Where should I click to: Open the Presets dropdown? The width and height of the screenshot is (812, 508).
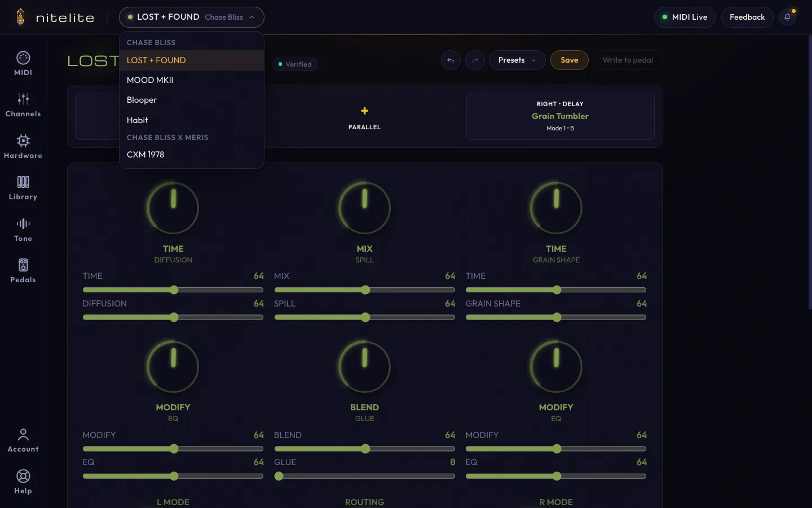tap(517, 60)
